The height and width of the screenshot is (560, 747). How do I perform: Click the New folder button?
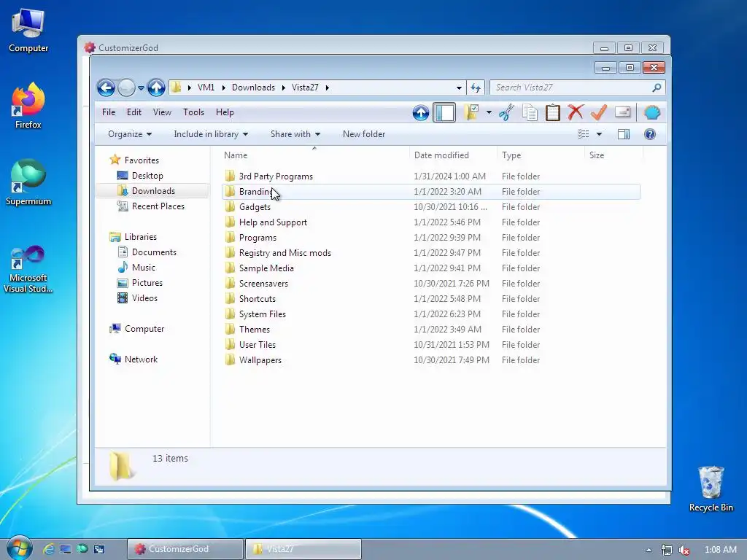pos(364,134)
